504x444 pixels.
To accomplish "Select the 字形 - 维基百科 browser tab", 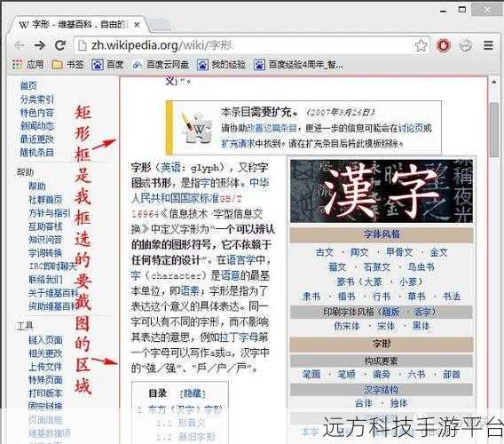I will point(77,25).
